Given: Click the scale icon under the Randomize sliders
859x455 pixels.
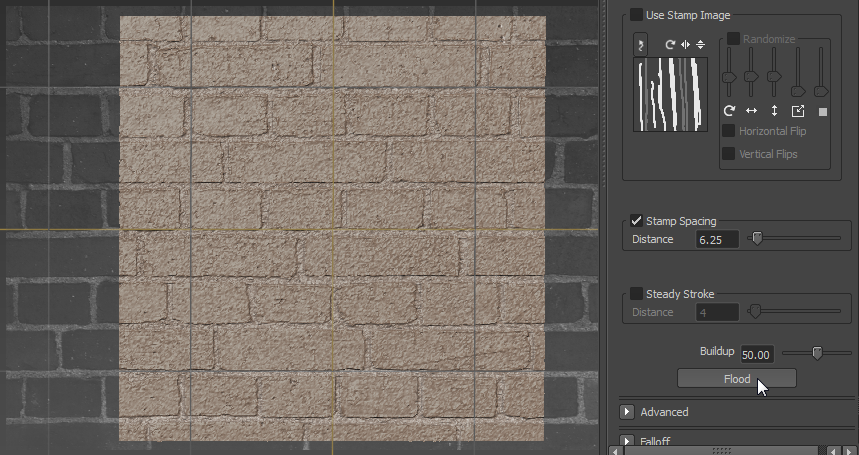Looking at the screenshot, I should pos(798,111).
